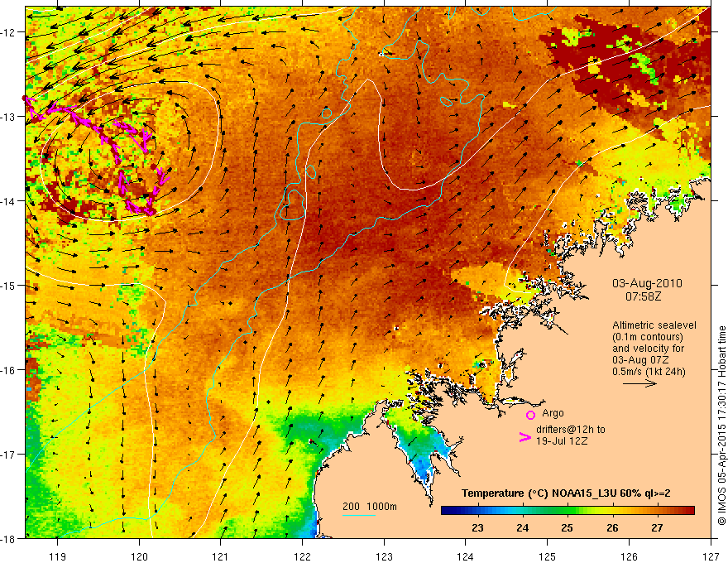The height and width of the screenshot is (563, 728).
Task: Click the color bar tick label 26
Action: point(612,528)
